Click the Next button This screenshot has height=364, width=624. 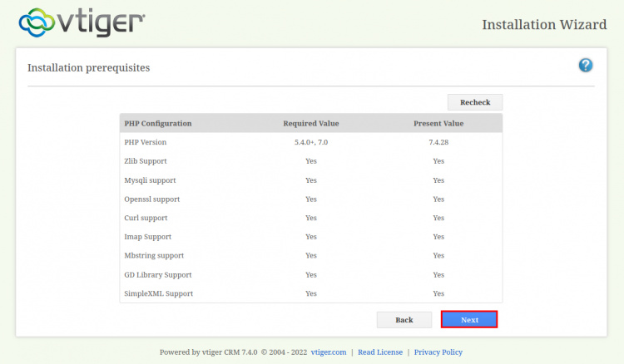pyautogui.click(x=469, y=319)
